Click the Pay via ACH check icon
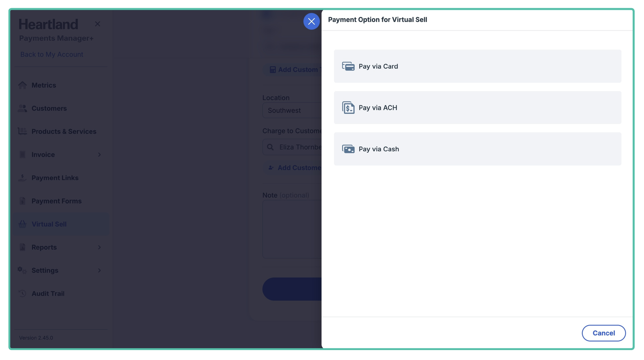The height and width of the screenshot is (360, 644). pos(348,108)
